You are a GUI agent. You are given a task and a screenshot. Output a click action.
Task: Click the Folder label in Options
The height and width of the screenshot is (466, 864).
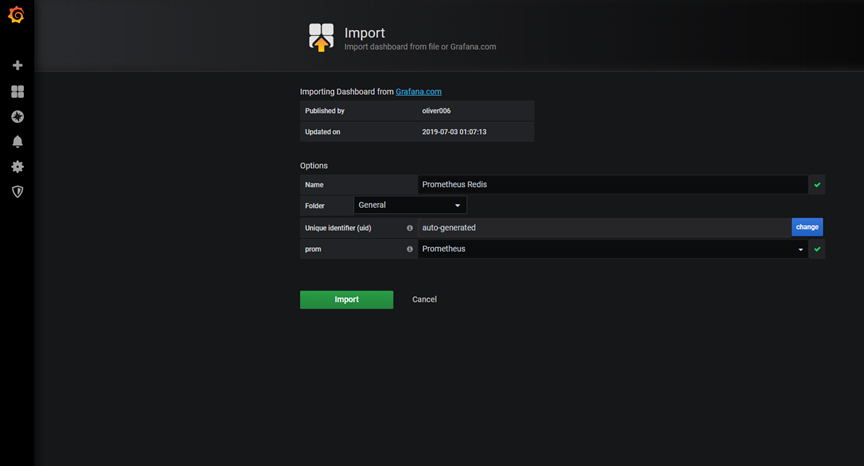click(x=315, y=206)
